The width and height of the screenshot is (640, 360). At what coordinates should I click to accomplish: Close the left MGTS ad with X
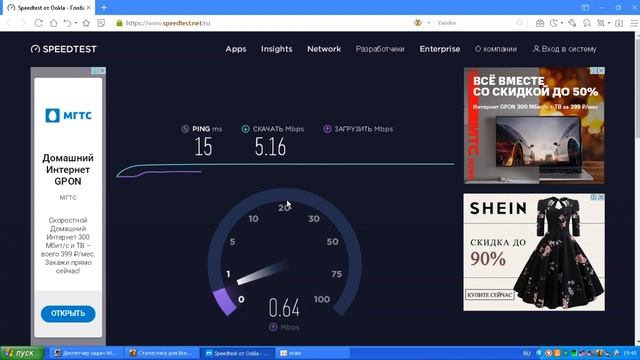point(102,71)
